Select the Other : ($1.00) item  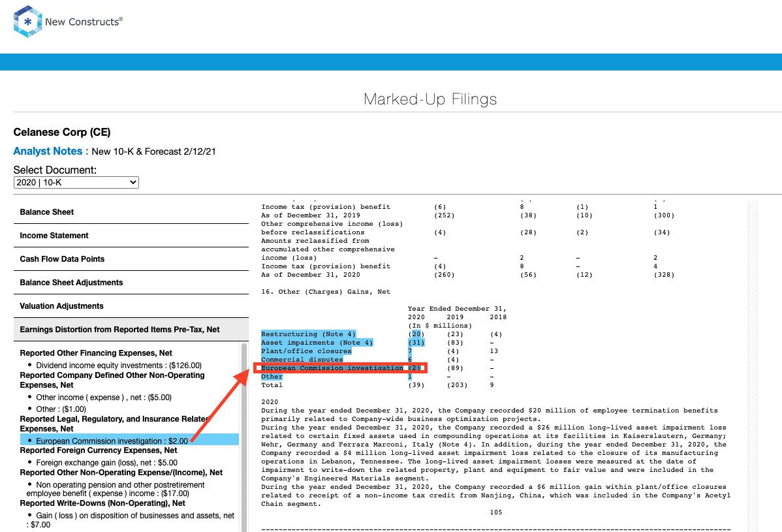(x=61, y=409)
